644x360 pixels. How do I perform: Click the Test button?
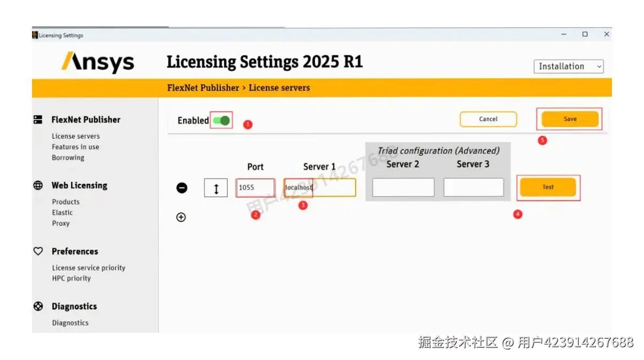(548, 187)
